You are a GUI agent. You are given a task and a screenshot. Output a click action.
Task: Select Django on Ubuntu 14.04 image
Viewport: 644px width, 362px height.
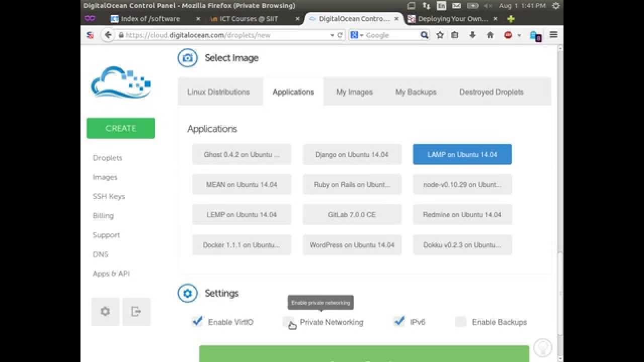coord(352,154)
